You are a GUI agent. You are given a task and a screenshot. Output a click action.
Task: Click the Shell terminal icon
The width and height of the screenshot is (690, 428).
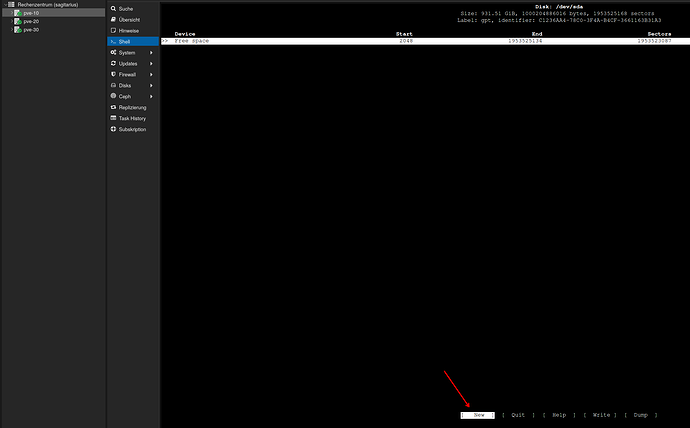coord(113,41)
